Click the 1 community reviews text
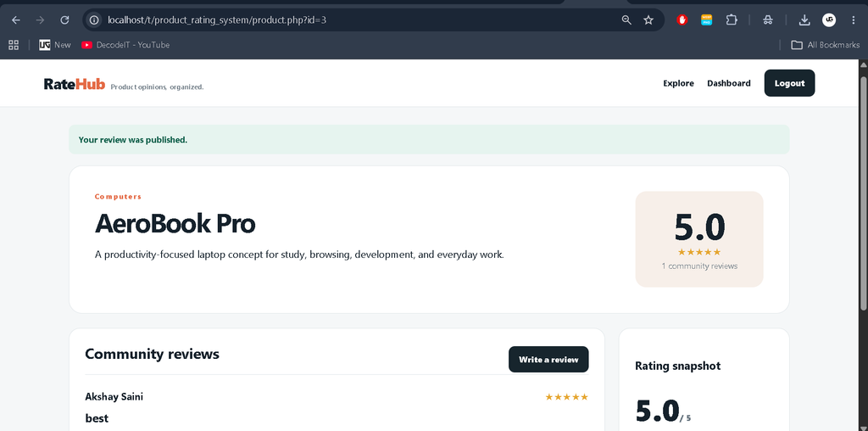The height and width of the screenshot is (431, 868). click(x=699, y=266)
